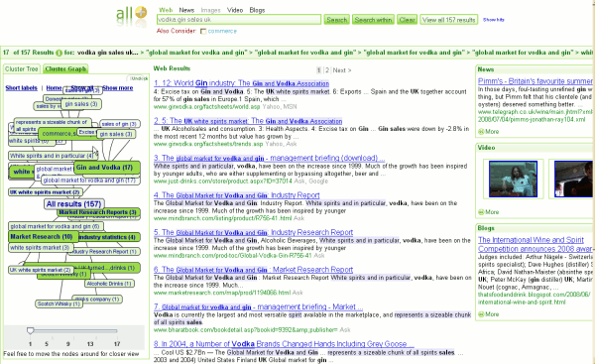Open the first video thumbnail
595x364 pixels.
(513, 180)
